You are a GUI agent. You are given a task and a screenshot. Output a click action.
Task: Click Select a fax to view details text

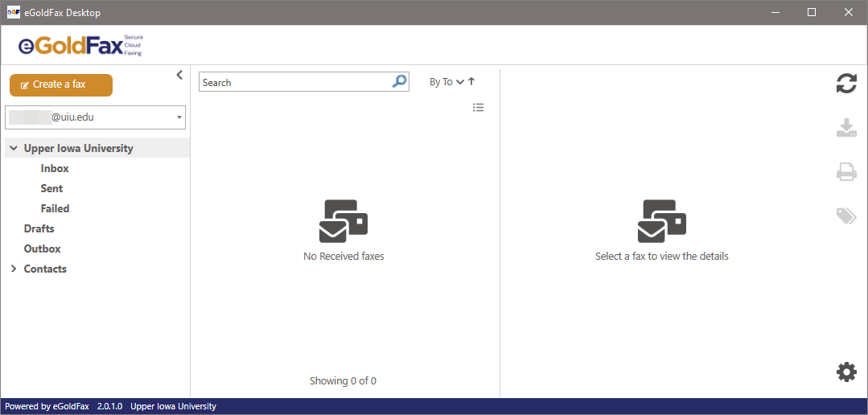coord(661,257)
